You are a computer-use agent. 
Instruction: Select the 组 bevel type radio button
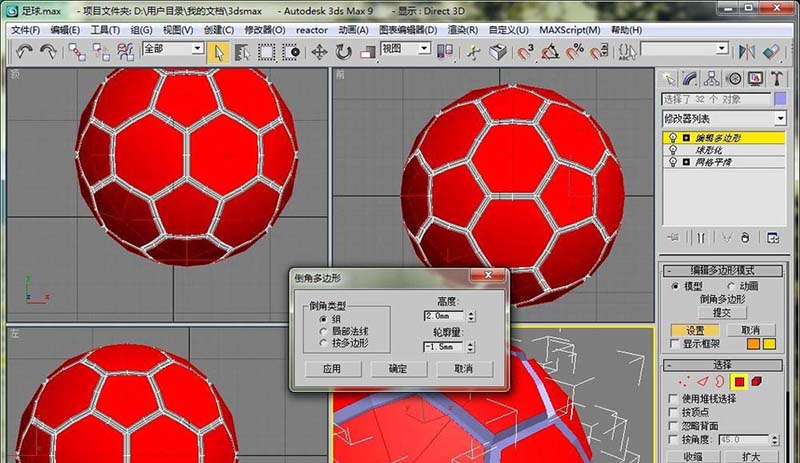[323, 319]
